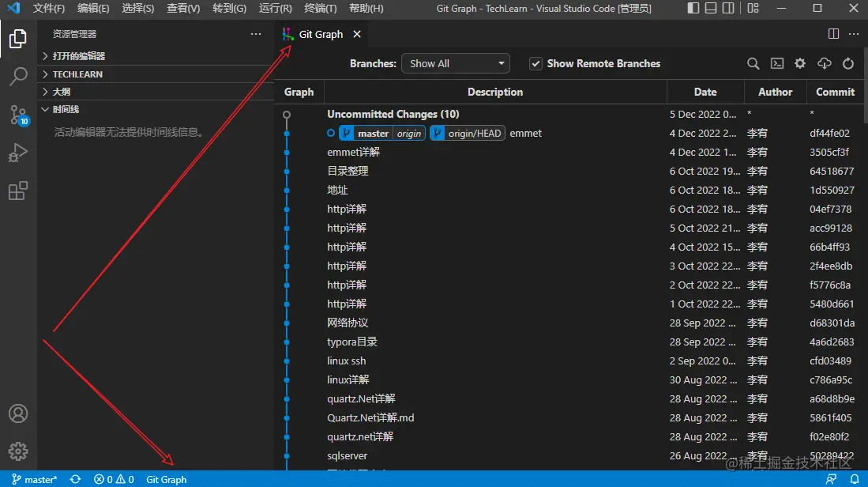Click the feedback icon in status bar
The height and width of the screenshot is (487, 868).
(x=831, y=479)
